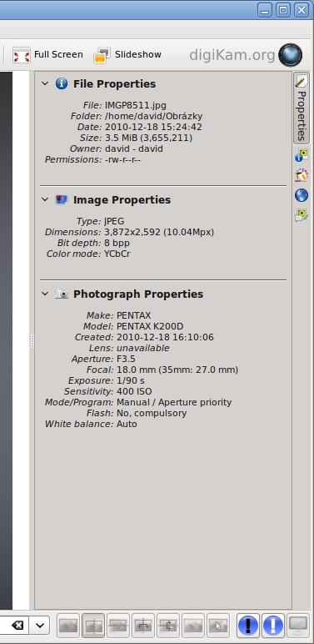
Task: Select the horizontal split preview mode
Action: click(x=118, y=626)
